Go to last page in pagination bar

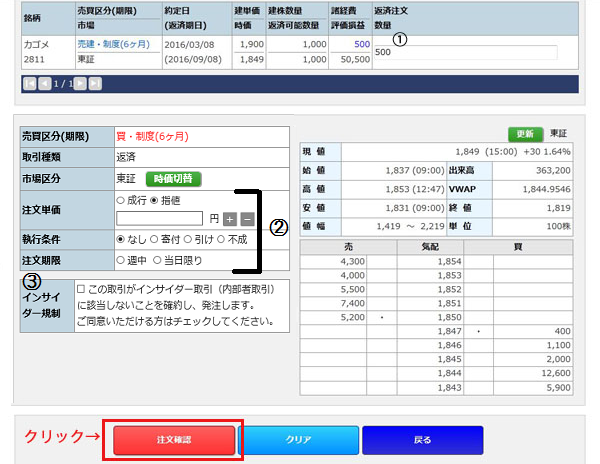click(94, 85)
